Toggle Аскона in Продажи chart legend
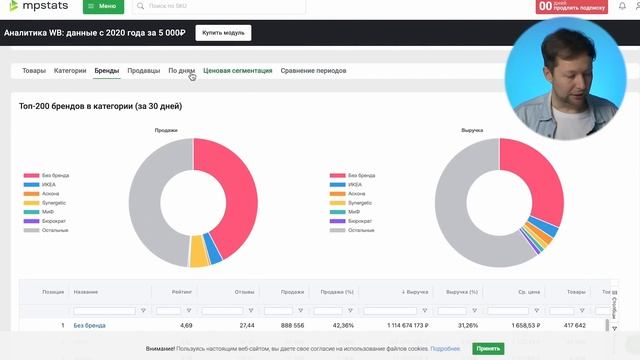640x360 pixels. click(41, 193)
